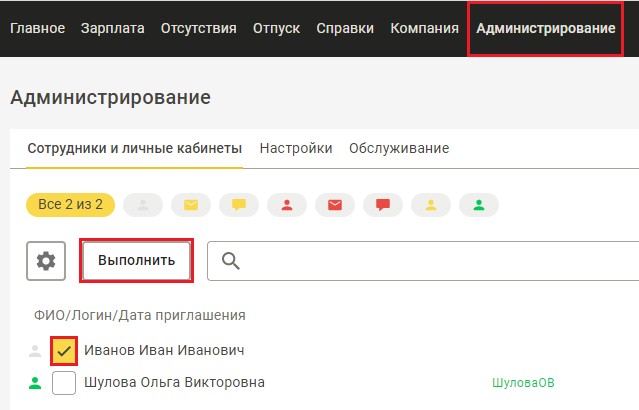Open the Отсутствия menu
This screenshot has height=410, width=639.
pyautogui.click(x=198, y=28)
